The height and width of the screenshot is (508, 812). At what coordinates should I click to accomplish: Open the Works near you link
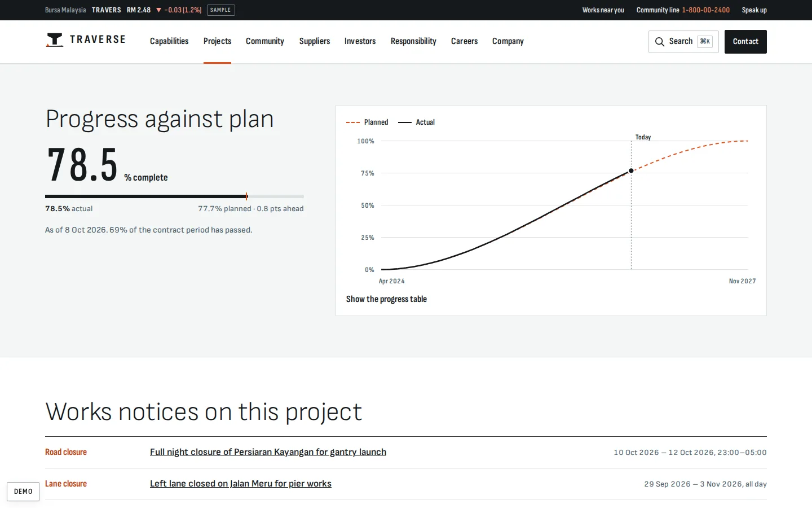point(603,10)
